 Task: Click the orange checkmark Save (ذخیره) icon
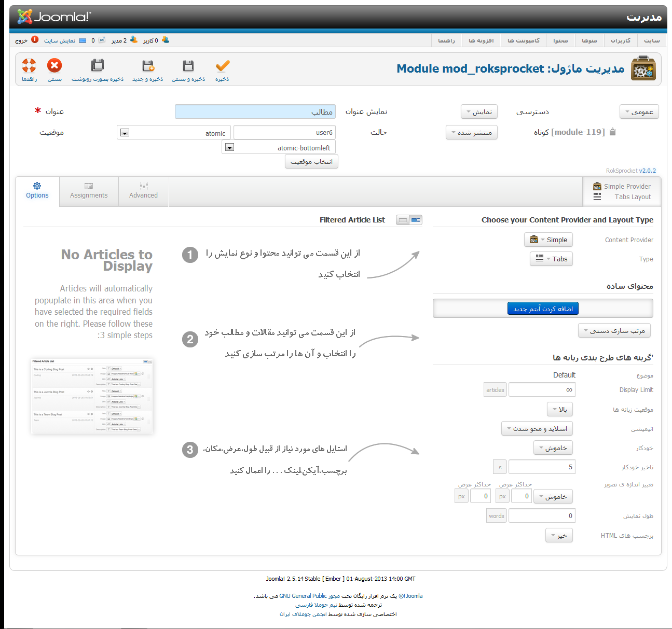pyautogui.click(x=222, y=66)
